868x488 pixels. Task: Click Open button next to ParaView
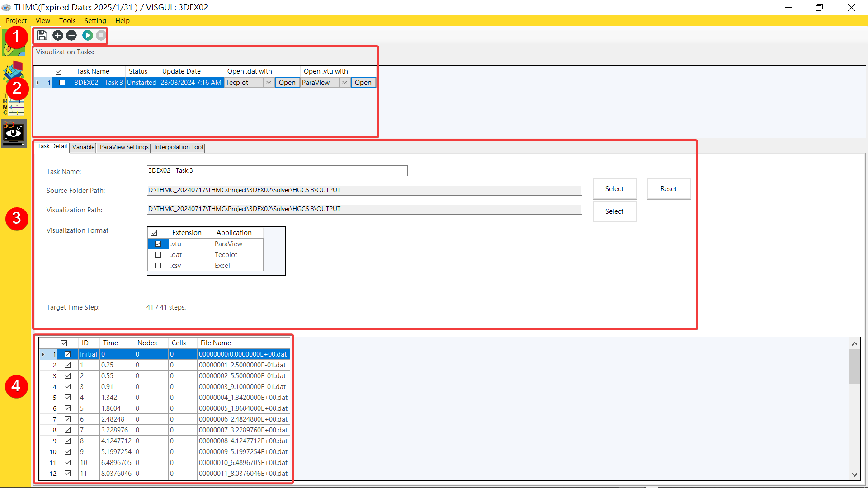click(363, 83)
